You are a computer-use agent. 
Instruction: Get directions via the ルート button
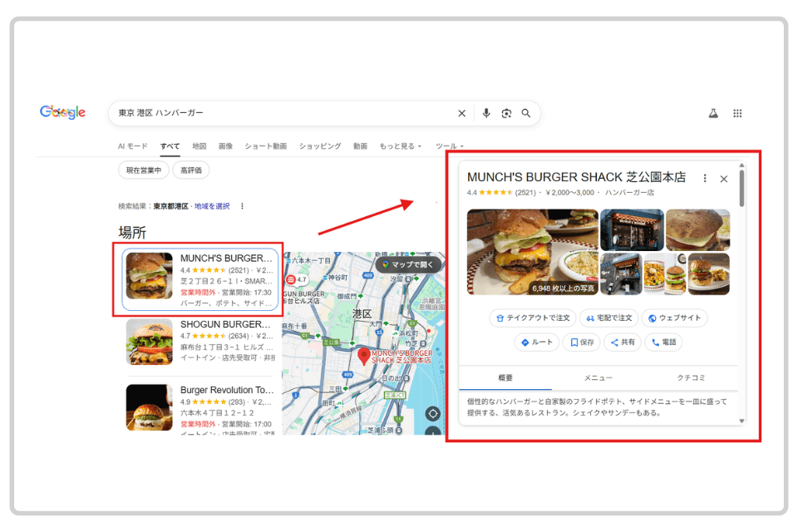(536, 342)
